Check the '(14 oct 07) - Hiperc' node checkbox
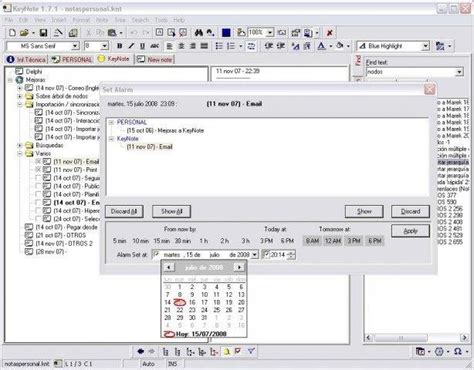Viewport: 474px width, 370px height. [x=38, y=211]
